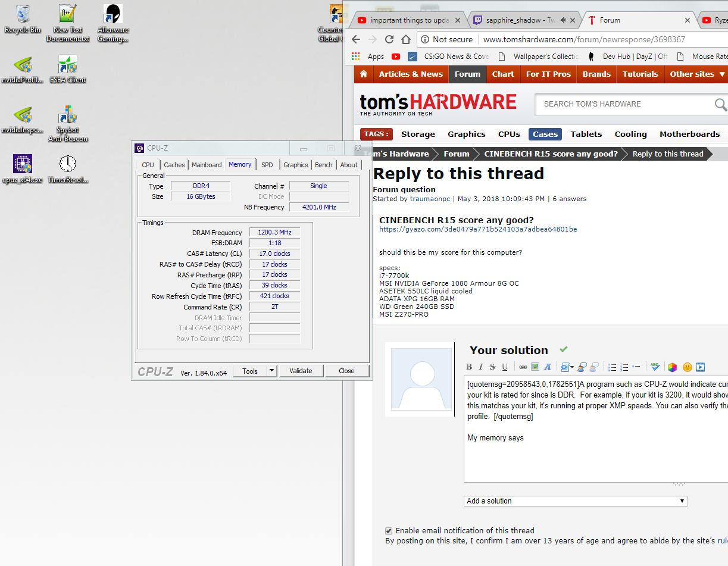The image size is (728, 566).
Task: Apply italic formatting in the reply editor
Action: (x=481, y=367)
